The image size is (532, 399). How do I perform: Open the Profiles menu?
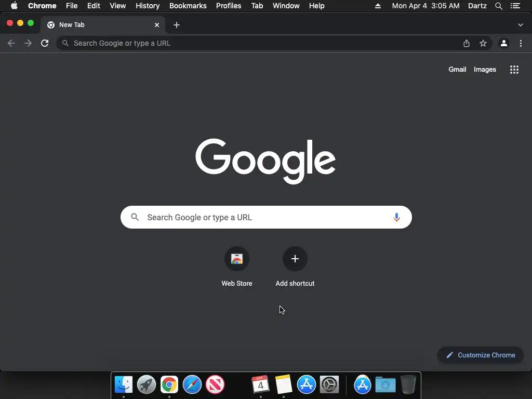(x=229, y=6)
